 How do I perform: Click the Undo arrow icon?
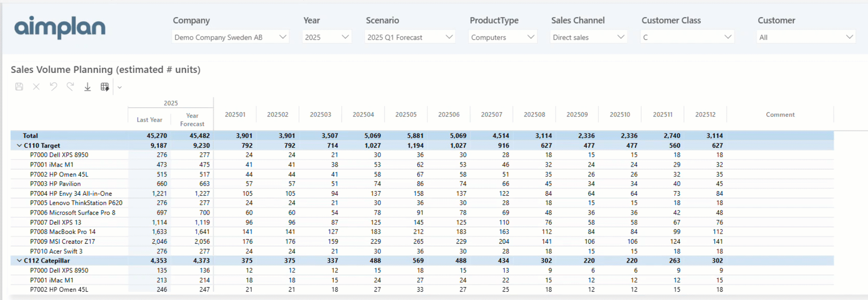point(54,87)
